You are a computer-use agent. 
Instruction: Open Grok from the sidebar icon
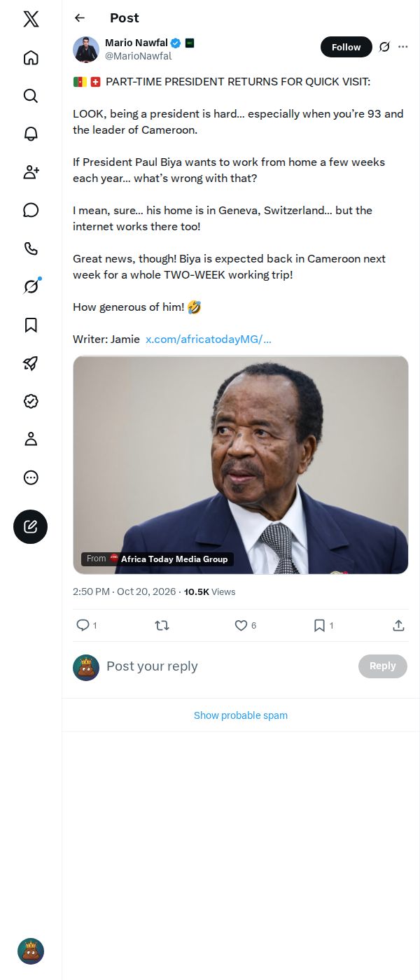(x=31, y=286)
